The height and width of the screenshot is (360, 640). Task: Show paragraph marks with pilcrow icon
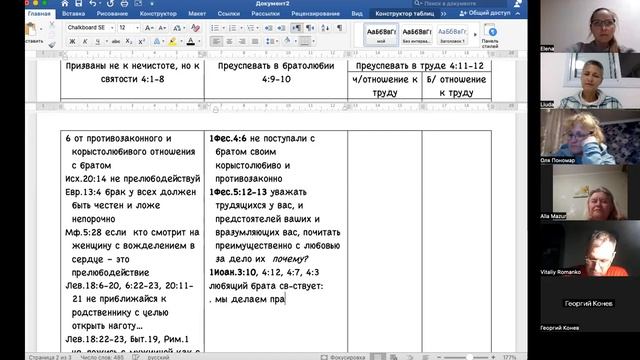coord(339,28)
